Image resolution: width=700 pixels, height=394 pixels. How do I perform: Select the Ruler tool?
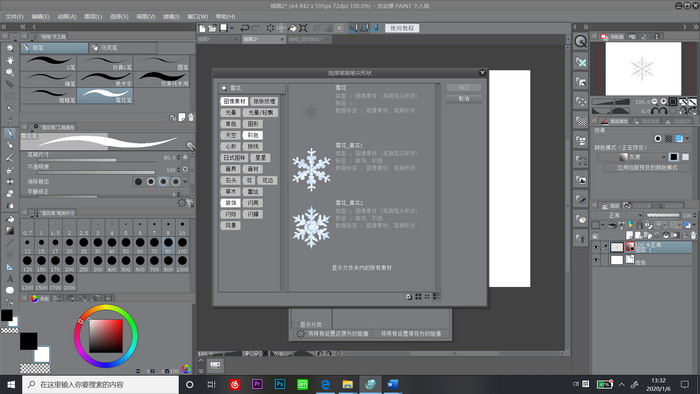(x=9, y=267)
